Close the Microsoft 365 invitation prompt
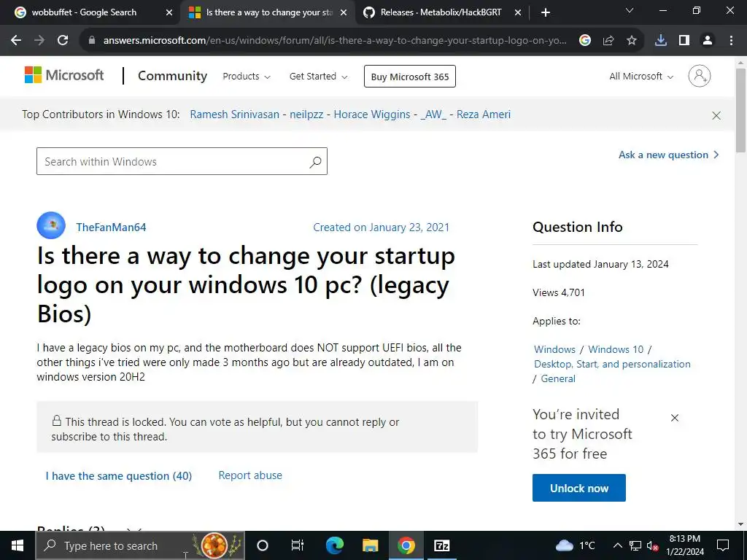The height and width of the screenshot is (560, 747). [x=675, y=418]
